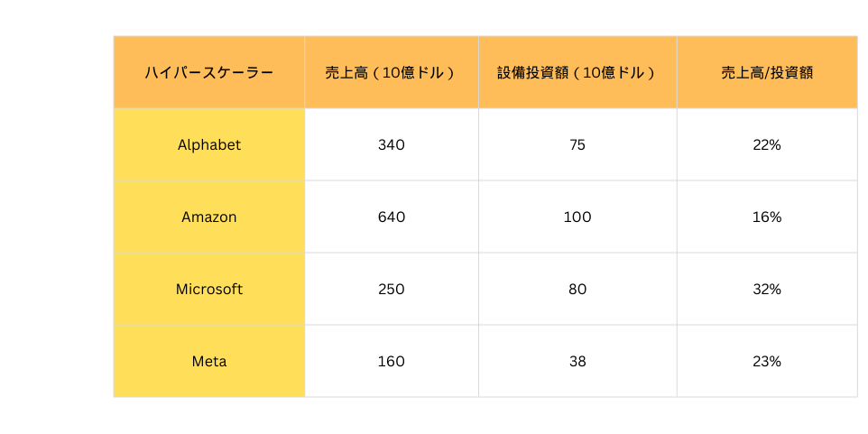Select the Amazon row label cell
868x434 pixels.
tap(209, 217)
